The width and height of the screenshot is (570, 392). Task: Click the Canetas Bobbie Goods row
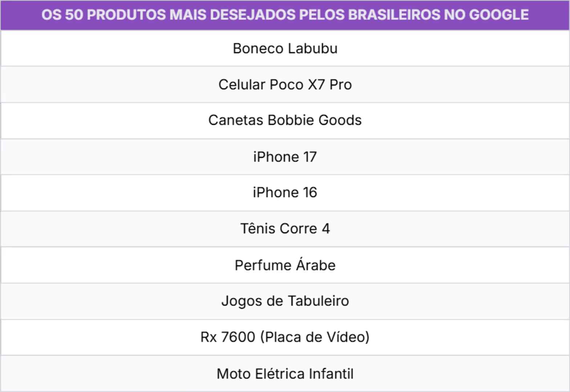[285, 120]
